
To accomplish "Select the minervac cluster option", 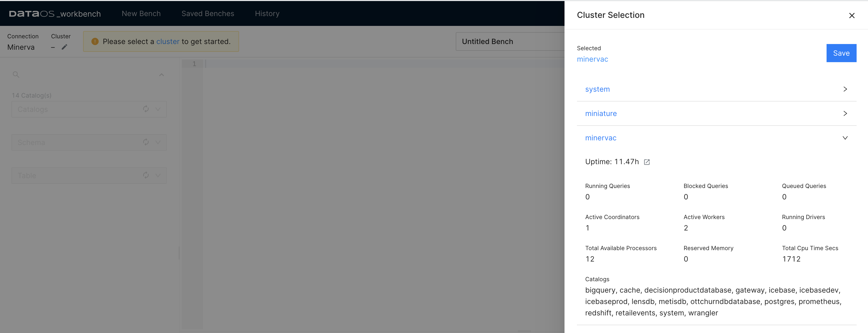I will coord(602,137).
